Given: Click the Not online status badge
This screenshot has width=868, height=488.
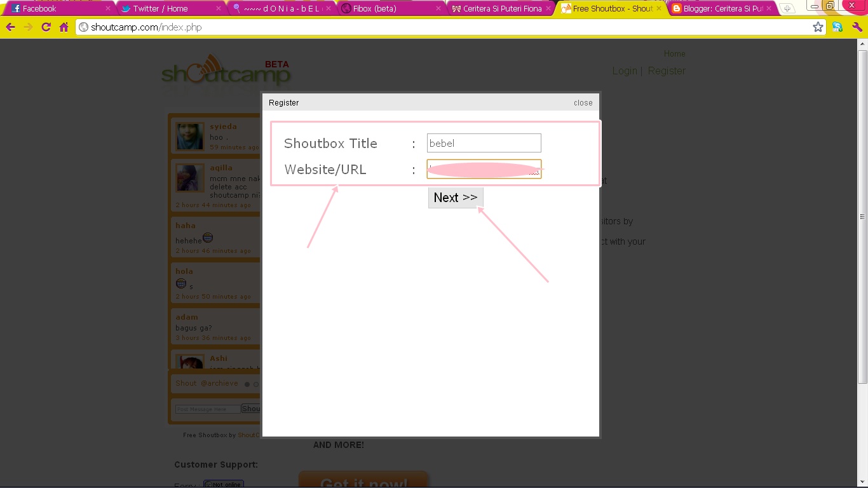Looking at the screenshot, I should [x=223, y=484].
